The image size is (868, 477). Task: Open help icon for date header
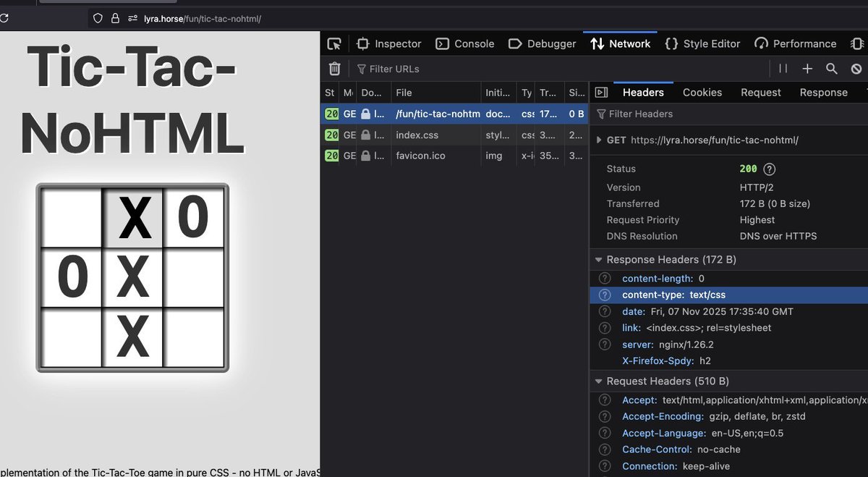(x=605, y=312)
